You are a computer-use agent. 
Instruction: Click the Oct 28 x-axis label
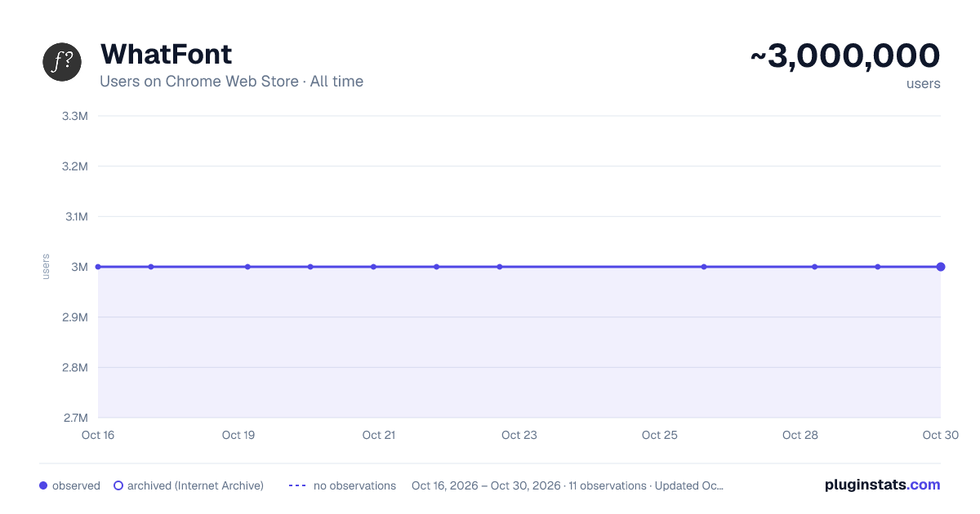[x=800, y=435]
